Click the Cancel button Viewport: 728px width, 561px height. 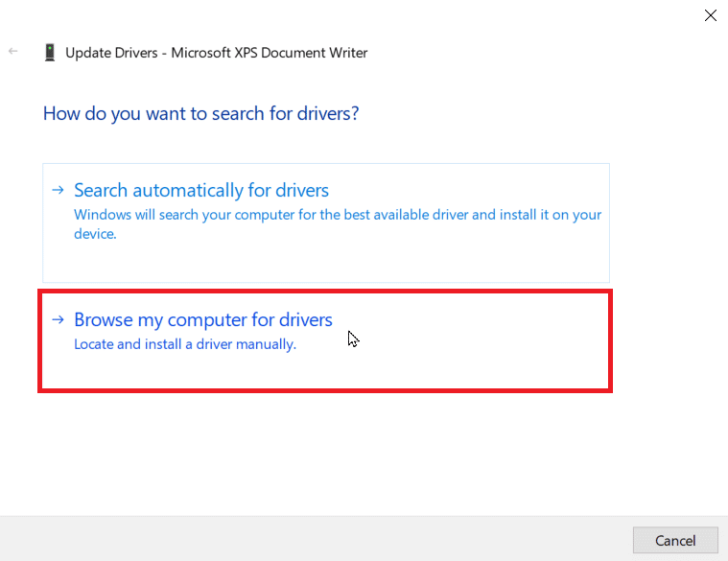(675, 540)
